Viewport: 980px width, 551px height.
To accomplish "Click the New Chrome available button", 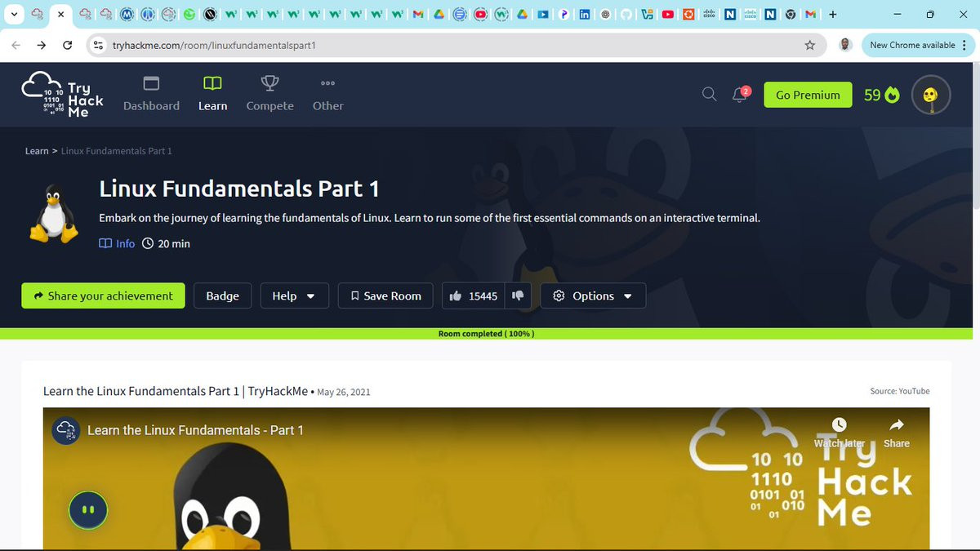I will [x=911, y=45].
